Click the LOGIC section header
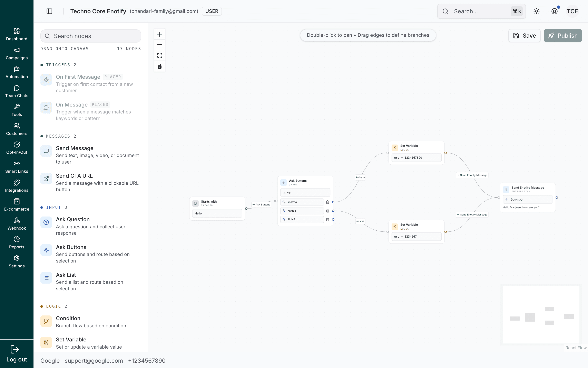This screenshot has height=368, width=588. point(54,306)
